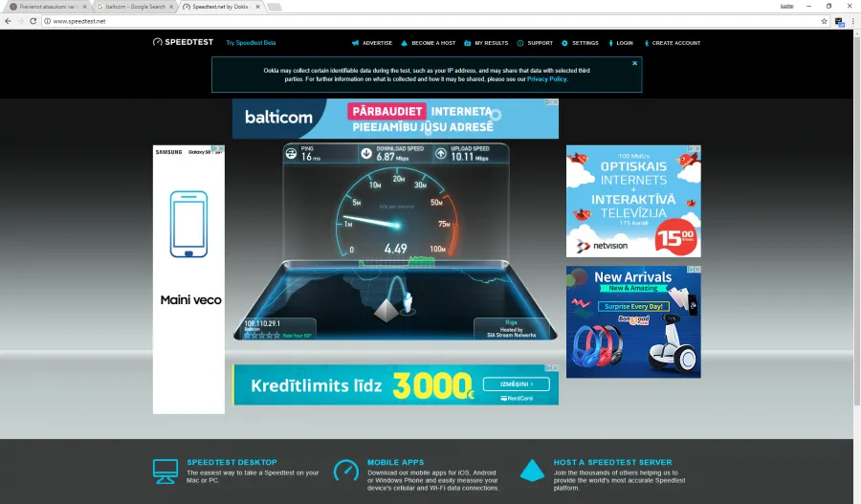Bookmark this page with the star icon
Image resolution: width=861 pixels, height=504 pixels.
[x=824, y=21]
